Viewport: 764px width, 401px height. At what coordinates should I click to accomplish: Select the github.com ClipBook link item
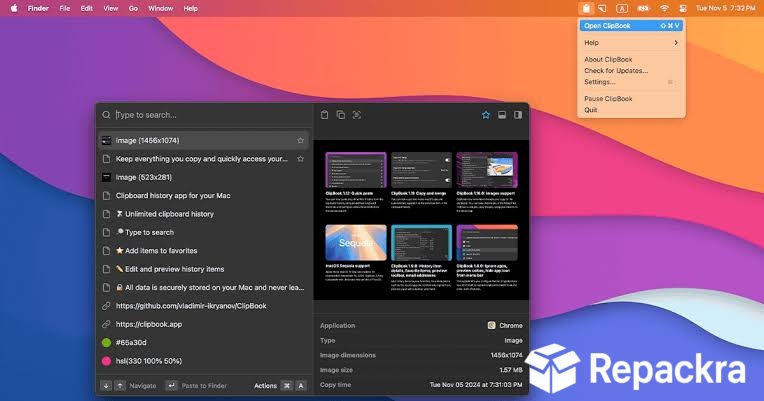tap(204, 306)
